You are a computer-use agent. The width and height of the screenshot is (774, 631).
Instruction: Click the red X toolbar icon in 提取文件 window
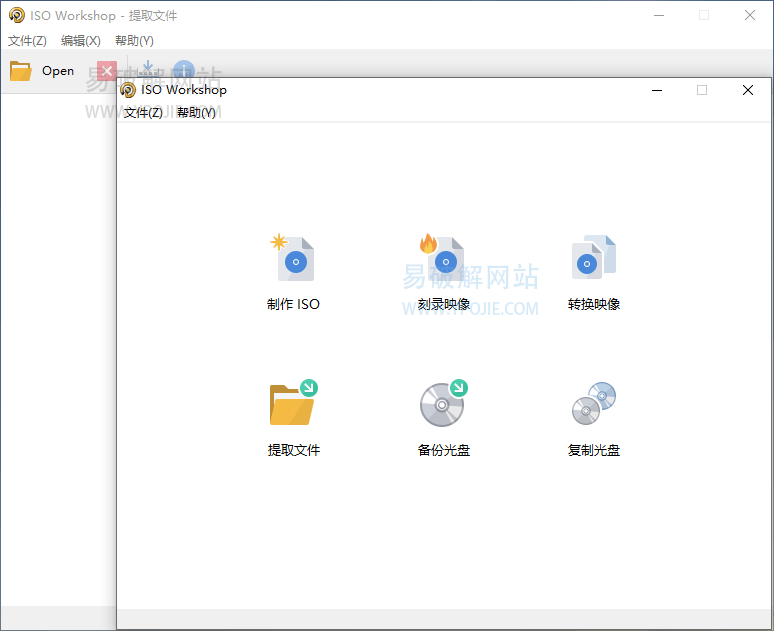tap(107, 71)
